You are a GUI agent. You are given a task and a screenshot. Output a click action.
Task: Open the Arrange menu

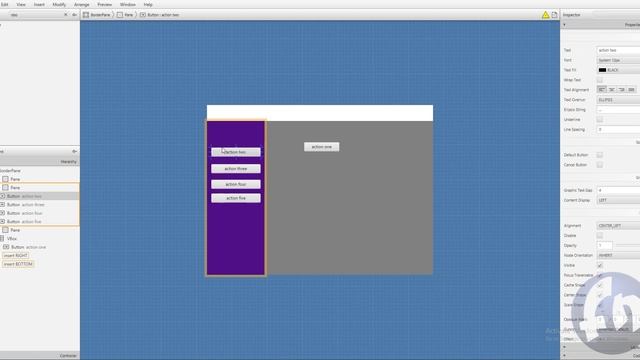coord(82,4)
